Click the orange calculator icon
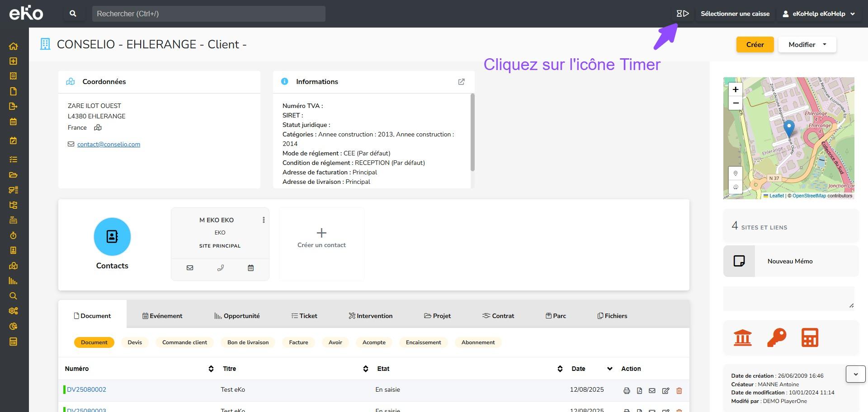Viewport: 868px width, 412px height. click(x=809, y=337)
